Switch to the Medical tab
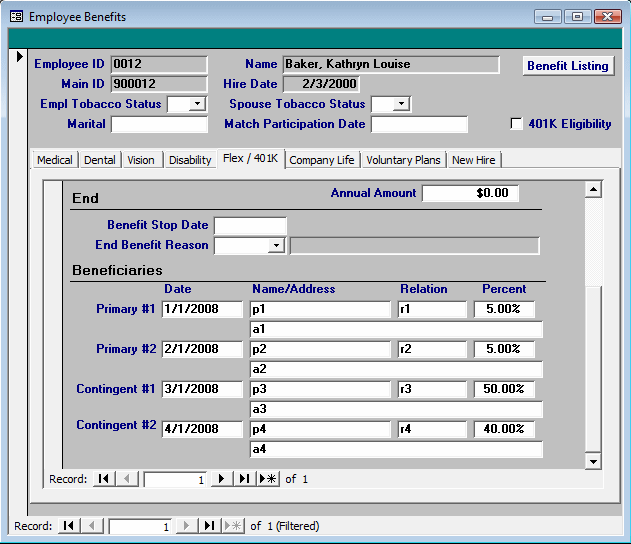Screen dimensions: 631x544 [55, 160]
